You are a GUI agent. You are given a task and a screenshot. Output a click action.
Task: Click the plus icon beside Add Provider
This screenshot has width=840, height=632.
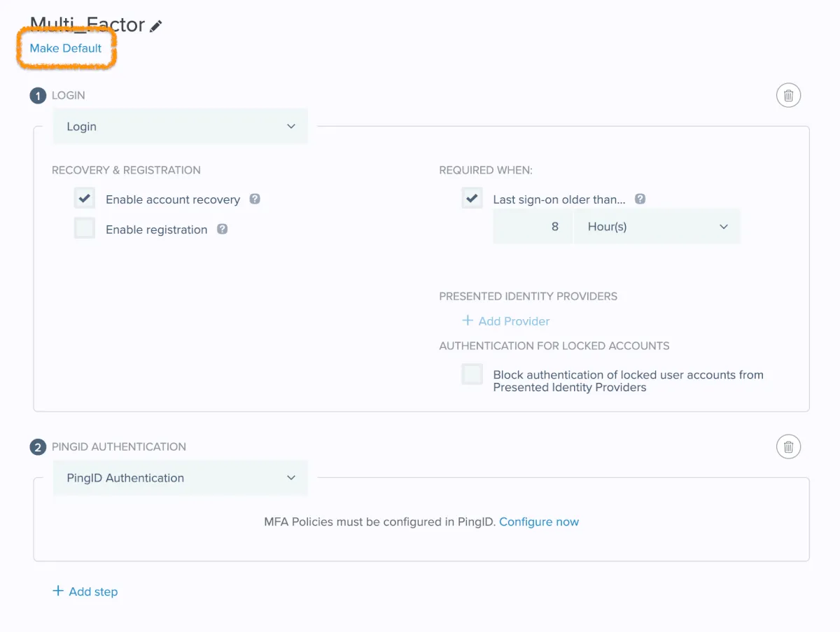click(468, 321)
